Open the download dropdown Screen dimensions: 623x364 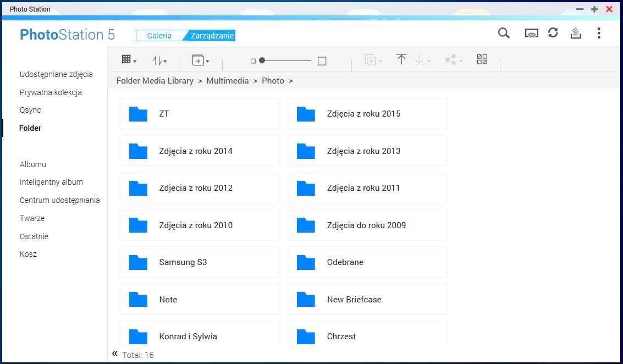[422, 60]
